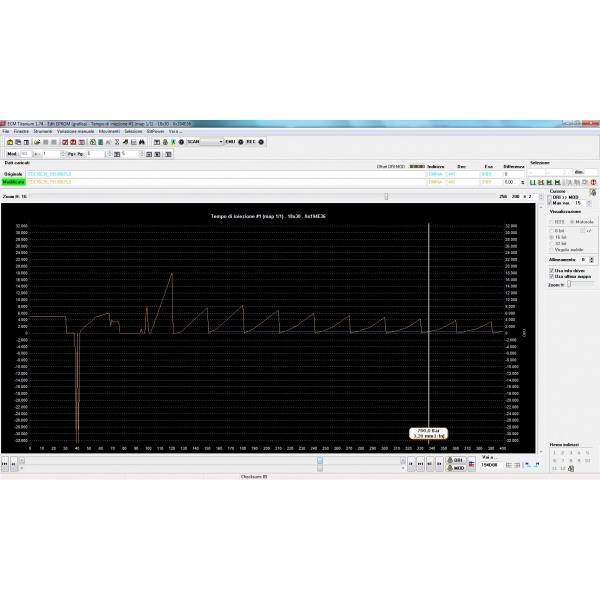Image resolution: width=600 pixels, height=600 pixels.
Task: Open the Variazione manuale menu
Action: (x=75, y=131)
